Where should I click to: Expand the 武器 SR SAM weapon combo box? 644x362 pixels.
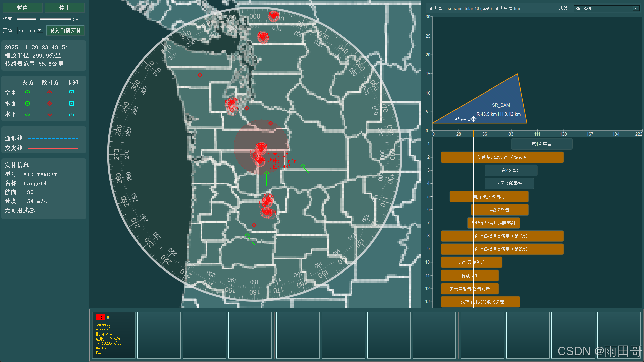606,8
